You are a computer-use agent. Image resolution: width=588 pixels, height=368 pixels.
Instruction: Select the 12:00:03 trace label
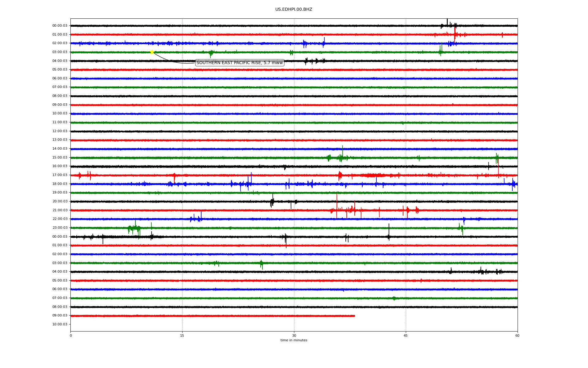tap(60, 131)
